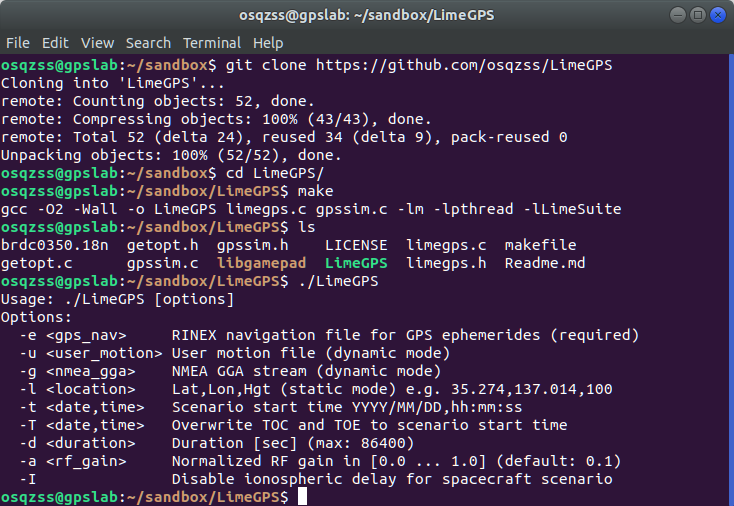Image resolution: width=734 pixels, height=506 pixels.
Task: Click the gcc compile output line
Action: point(311,209)
